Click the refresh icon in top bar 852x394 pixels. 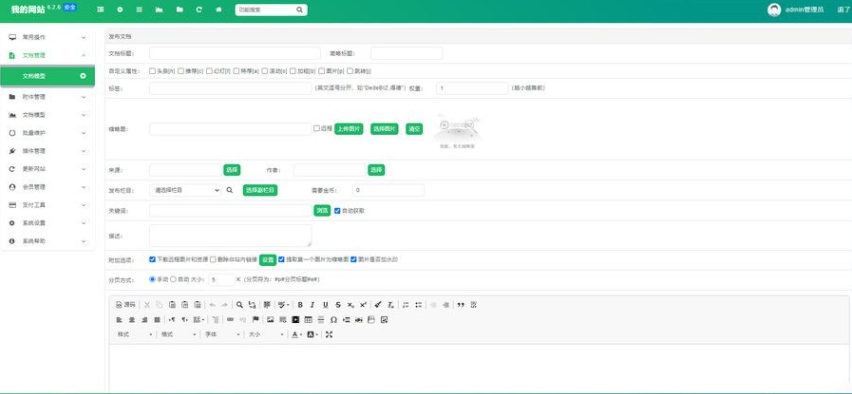pos(199,10)
